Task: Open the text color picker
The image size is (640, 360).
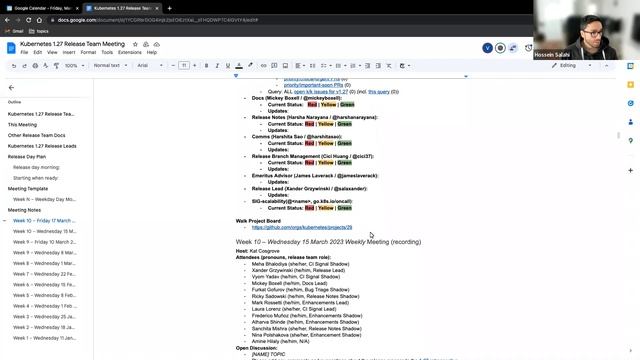Action: click(x=239, y=66)
